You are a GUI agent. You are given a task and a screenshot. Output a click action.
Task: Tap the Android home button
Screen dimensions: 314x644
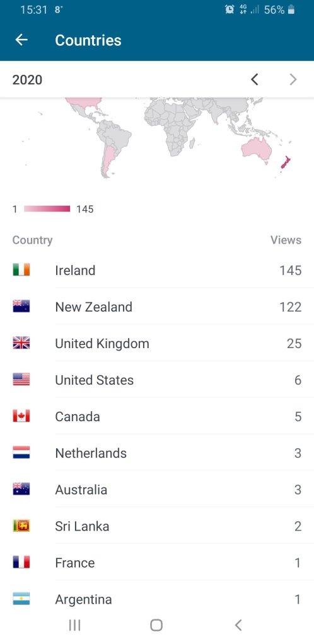pos(156,625)
